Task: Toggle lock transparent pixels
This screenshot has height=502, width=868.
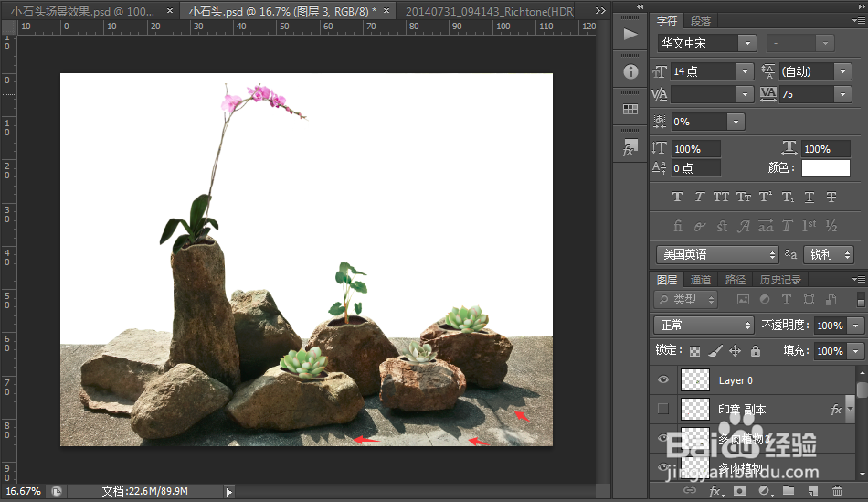Action: click(694, 351)
